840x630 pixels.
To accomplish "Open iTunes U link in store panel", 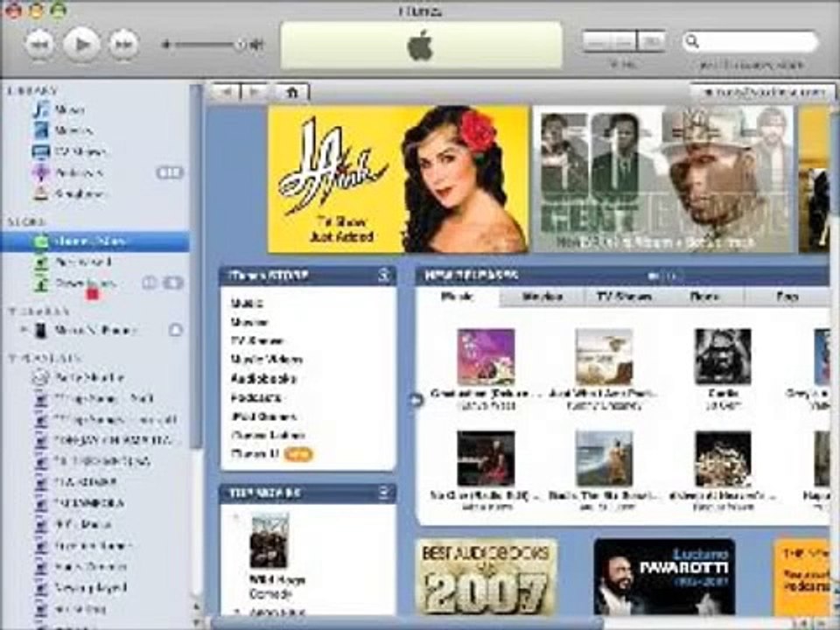I will (255, 454).
